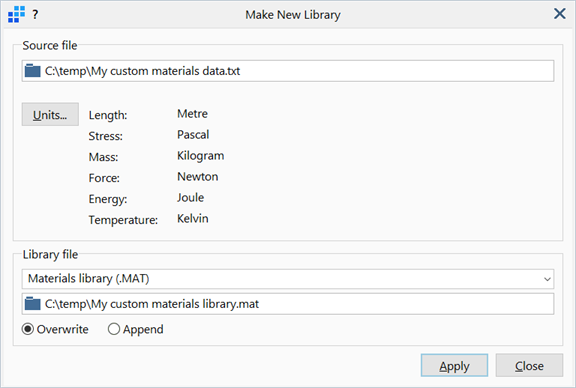Click the blue squares application logo icon

pos(17,14)
